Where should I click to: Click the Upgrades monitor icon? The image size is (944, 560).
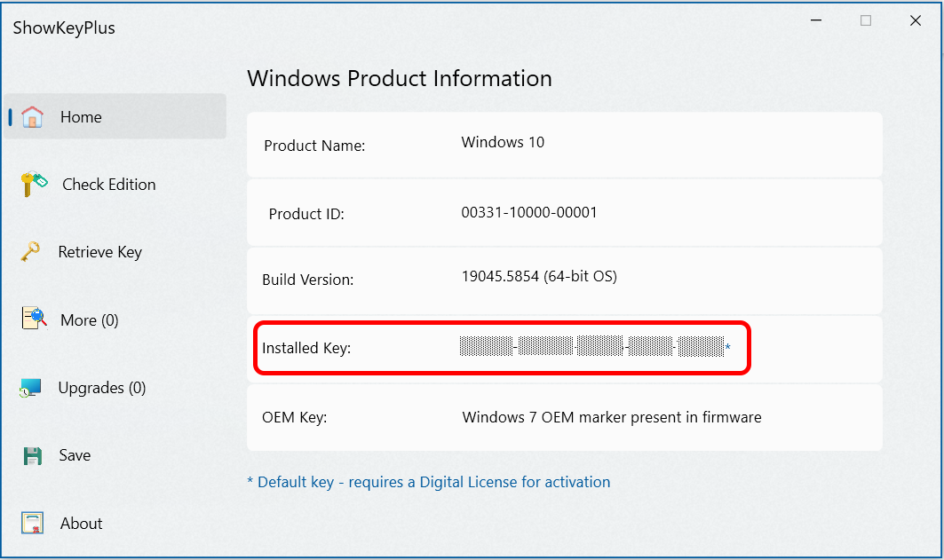pos(30,388)
